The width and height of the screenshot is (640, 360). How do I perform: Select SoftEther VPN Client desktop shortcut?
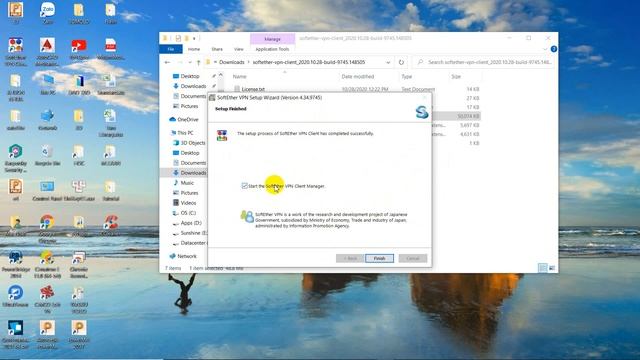16,52
